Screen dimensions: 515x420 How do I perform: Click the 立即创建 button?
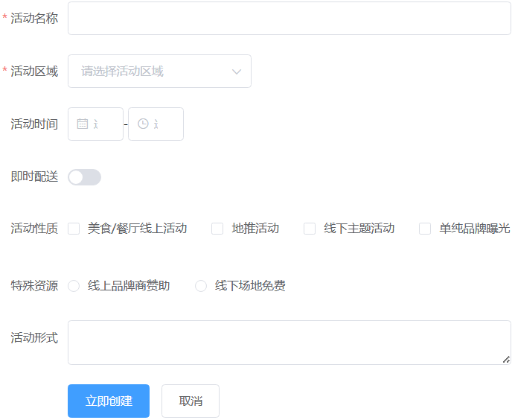coord(109,401)
